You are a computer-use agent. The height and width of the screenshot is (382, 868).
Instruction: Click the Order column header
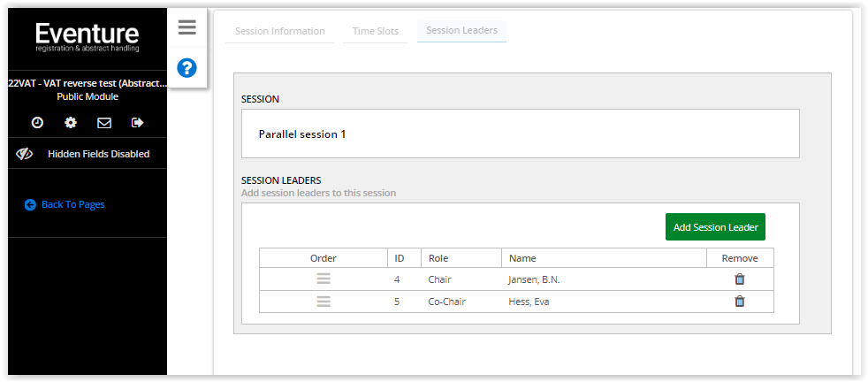pyautogui.click(x=324, y=258)
